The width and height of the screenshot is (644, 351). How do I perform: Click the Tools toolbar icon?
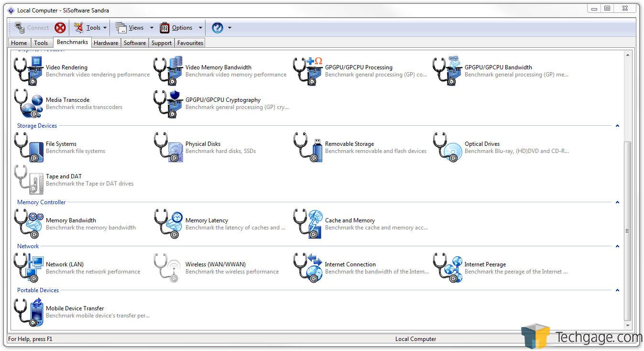(79, 28)
